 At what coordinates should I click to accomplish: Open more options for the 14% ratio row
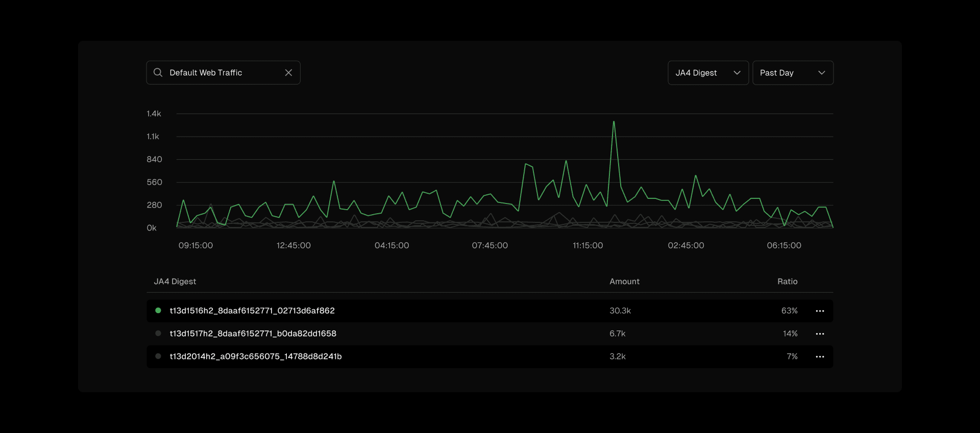tap(820, 334)
